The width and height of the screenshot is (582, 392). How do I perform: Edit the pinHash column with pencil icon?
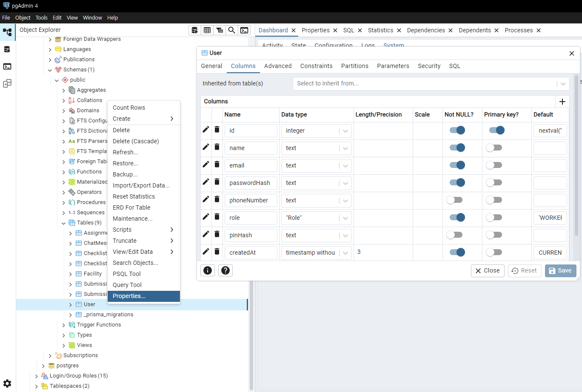[x=206, y=234]
